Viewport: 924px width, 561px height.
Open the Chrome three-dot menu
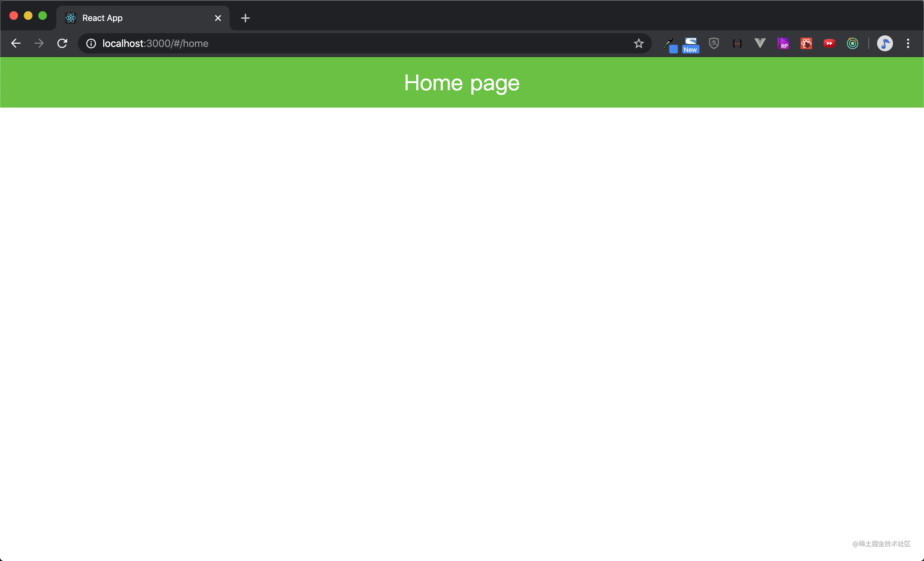[908, 43]
